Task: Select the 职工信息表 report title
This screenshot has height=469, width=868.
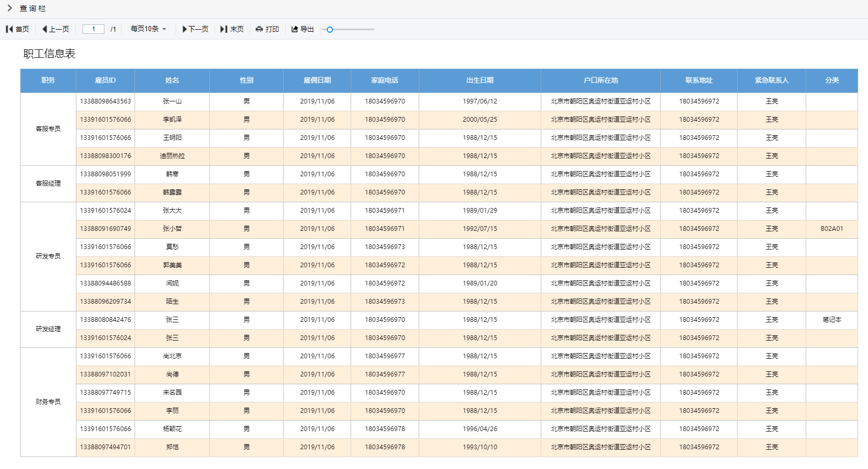Action: 48,54
